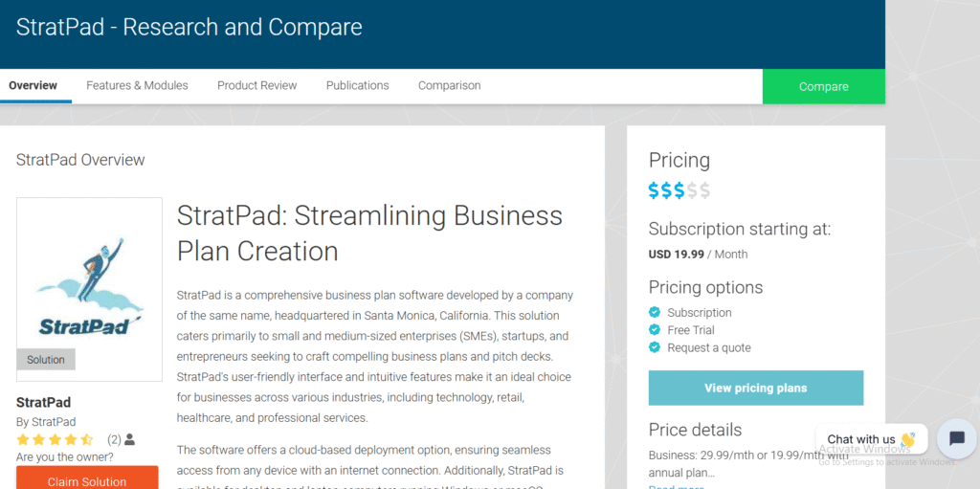
Task: Click the blue dollar sign pricing icons
Action: 666,190
